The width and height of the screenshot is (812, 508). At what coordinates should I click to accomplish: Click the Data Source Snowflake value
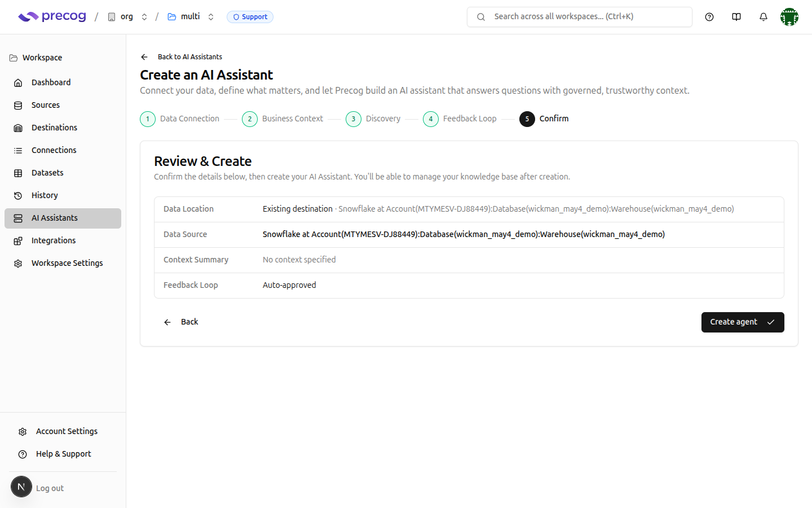[x=464, y=234]
